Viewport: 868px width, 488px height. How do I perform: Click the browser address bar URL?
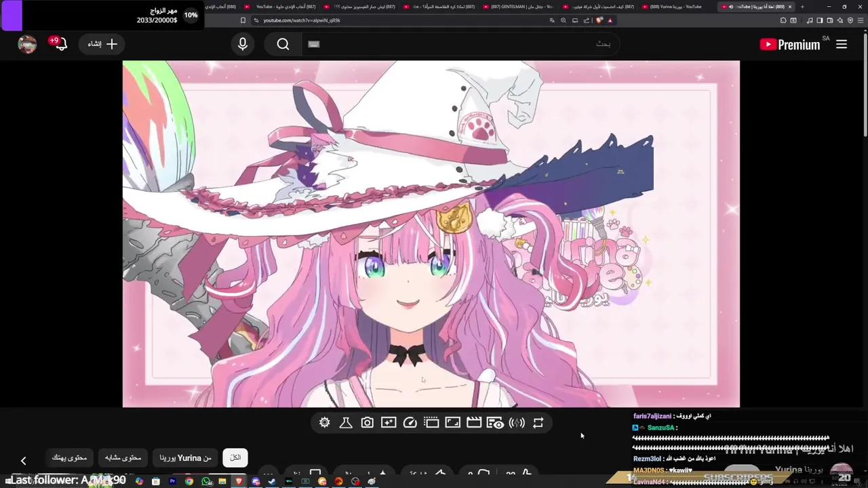[302, 20]
